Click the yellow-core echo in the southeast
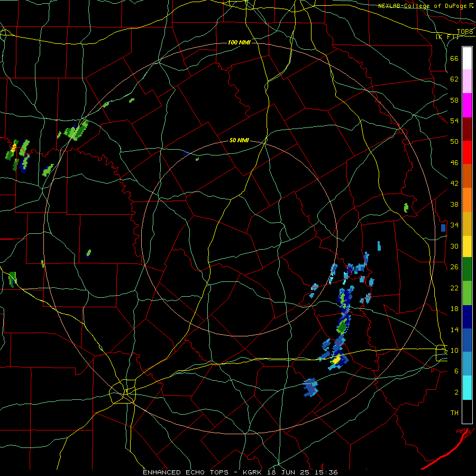 336,360
